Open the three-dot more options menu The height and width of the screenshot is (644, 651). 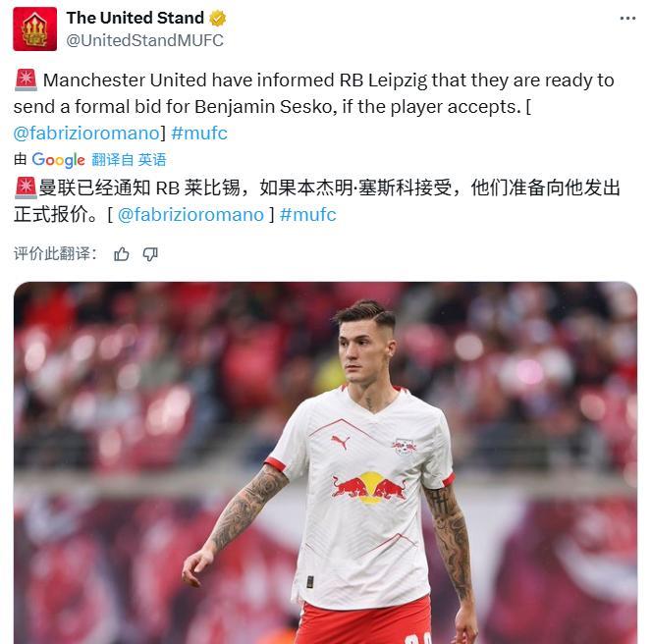point(627,19)
